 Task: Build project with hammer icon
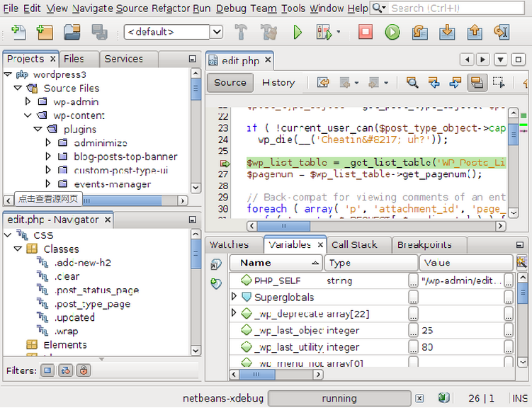coord(241,32)
